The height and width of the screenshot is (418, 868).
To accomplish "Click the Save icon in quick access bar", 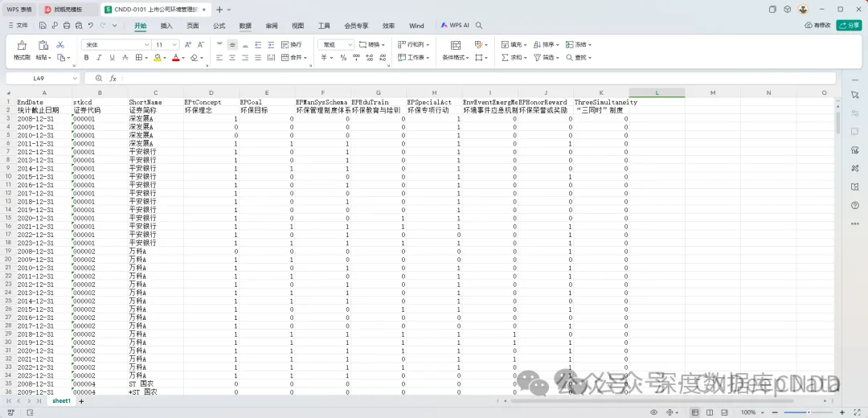I will 43,26.
